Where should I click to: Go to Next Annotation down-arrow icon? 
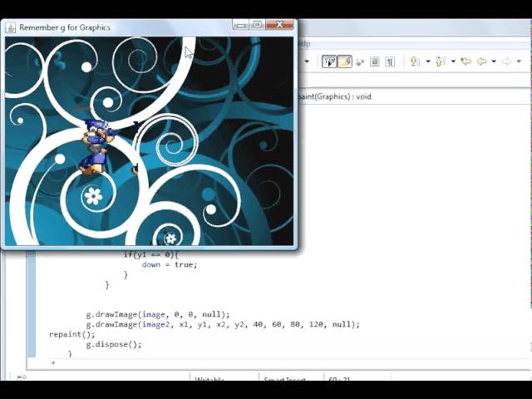tap(415, 62)
